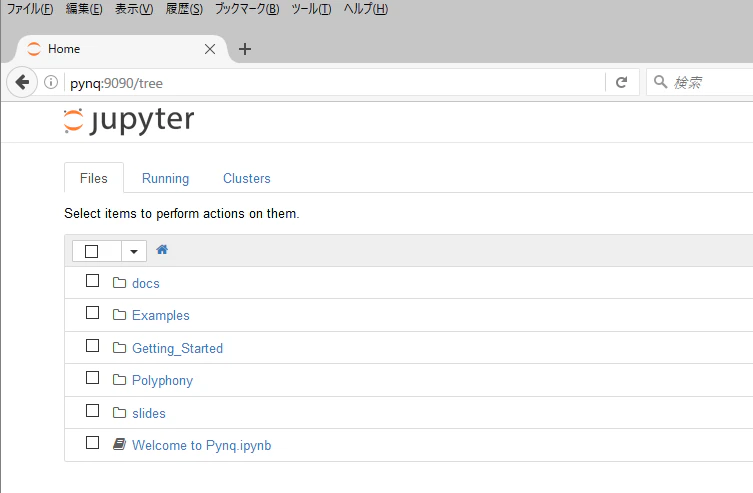Screen dimensions: 753x493
Task: Click the folder icon beside Examples
Action: [x=119, y=315]
